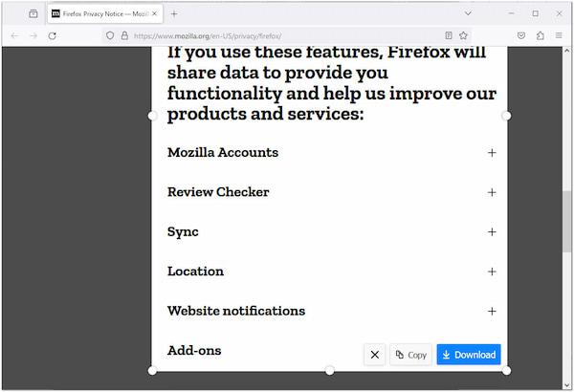Click the scrollbar up arrow
Viewport: 574px width, 392px height.
coord(567,52)
